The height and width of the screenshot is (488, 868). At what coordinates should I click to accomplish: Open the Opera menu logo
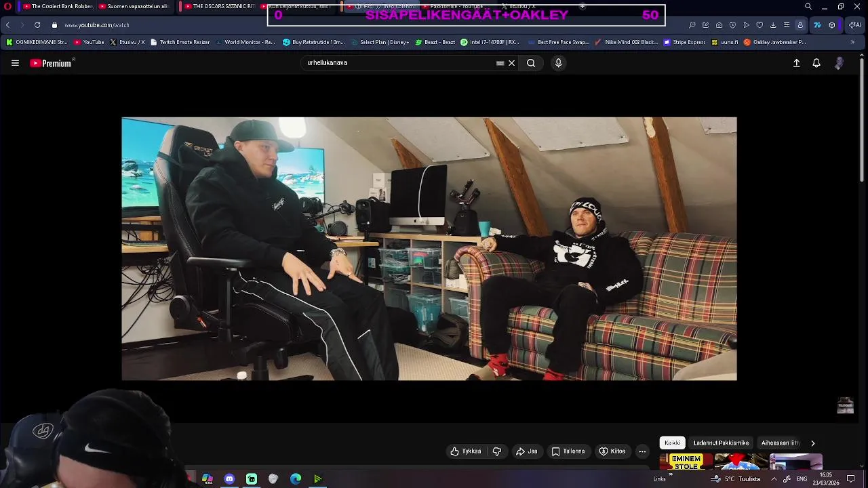(x=7, y=7)
